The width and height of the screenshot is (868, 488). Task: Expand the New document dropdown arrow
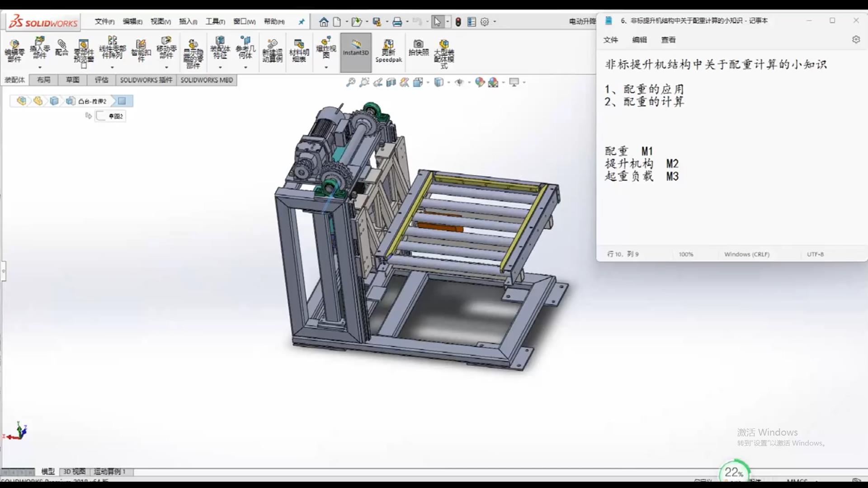347,22
